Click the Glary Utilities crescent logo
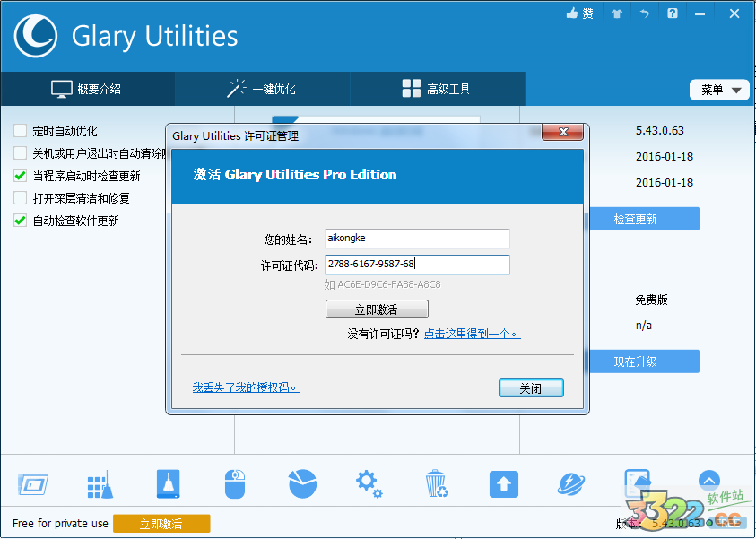Screen dimensions: 756x539 (35, 36)
